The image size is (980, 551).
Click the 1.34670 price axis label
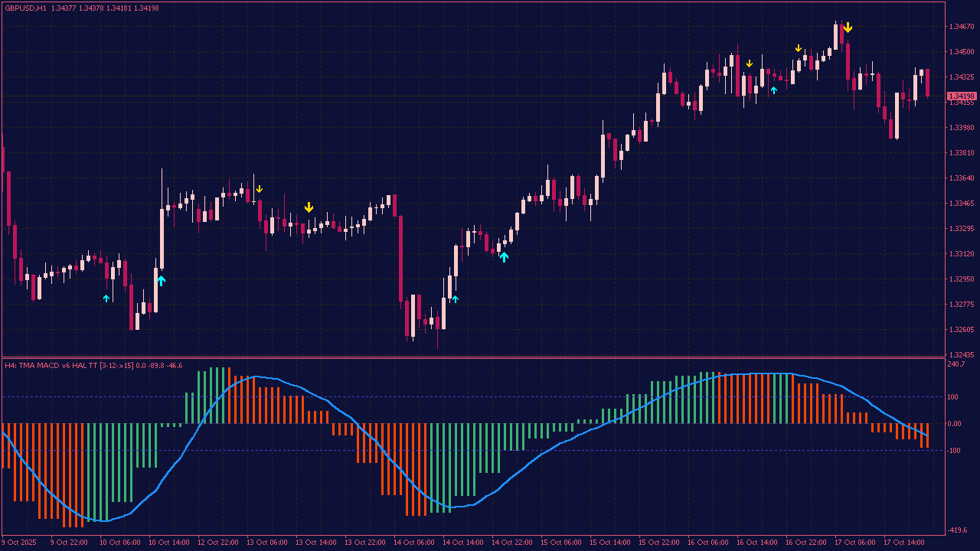(x=961, y=27)
